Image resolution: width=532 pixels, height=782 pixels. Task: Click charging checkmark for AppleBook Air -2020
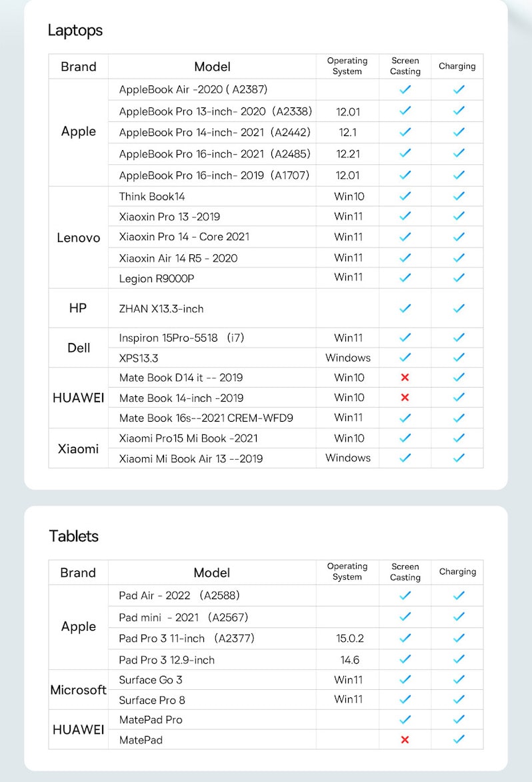coord(459,89)
